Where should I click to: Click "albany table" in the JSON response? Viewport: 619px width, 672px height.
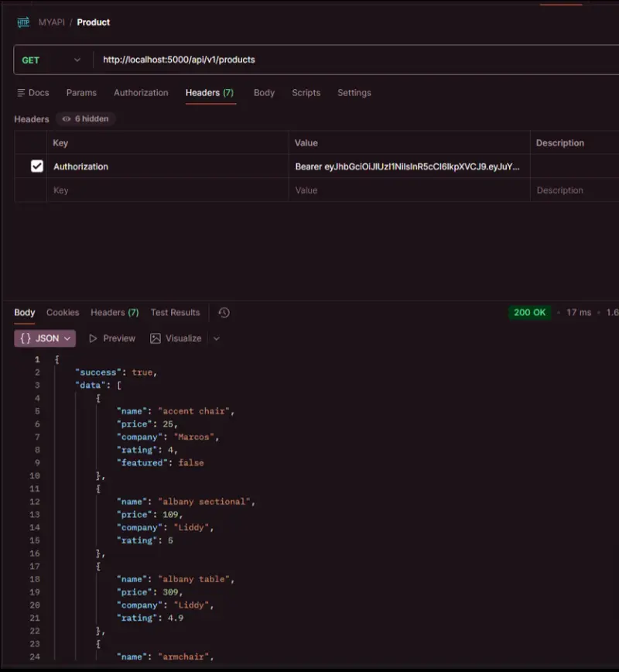[x=194, y=579]
